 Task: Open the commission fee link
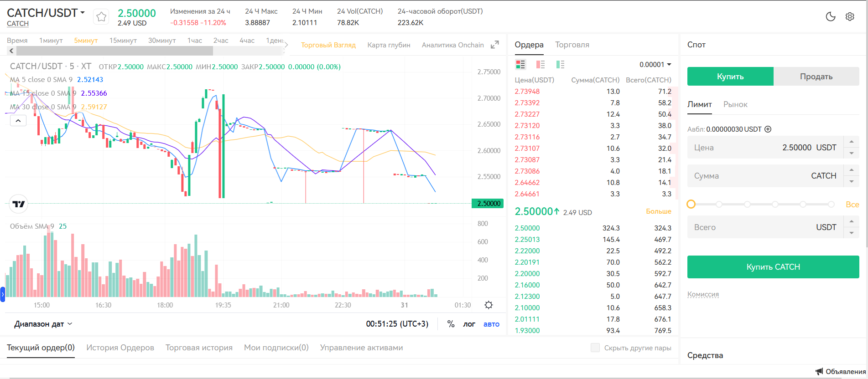[x=703, y=294]
